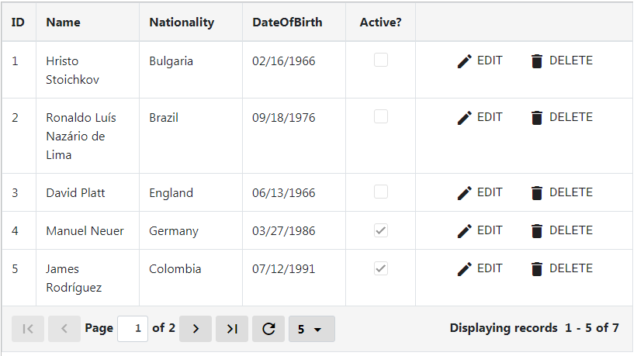Edit the Ronaldo Luís Nazário de Lima record
The width and height of the screenshot is (644, 356).
click(480, 117)
